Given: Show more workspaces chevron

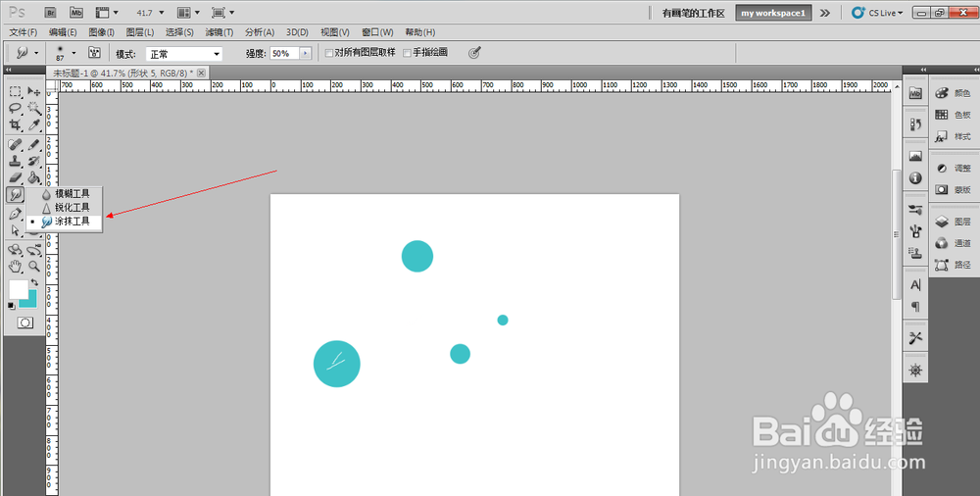Looking at the screenshot, I should (x=825, y=13).
